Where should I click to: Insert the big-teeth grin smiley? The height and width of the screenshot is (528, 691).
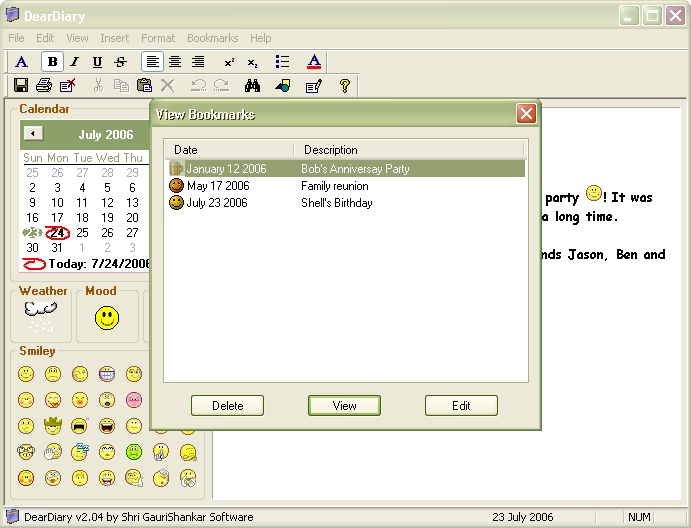click(x=107, y=374)
